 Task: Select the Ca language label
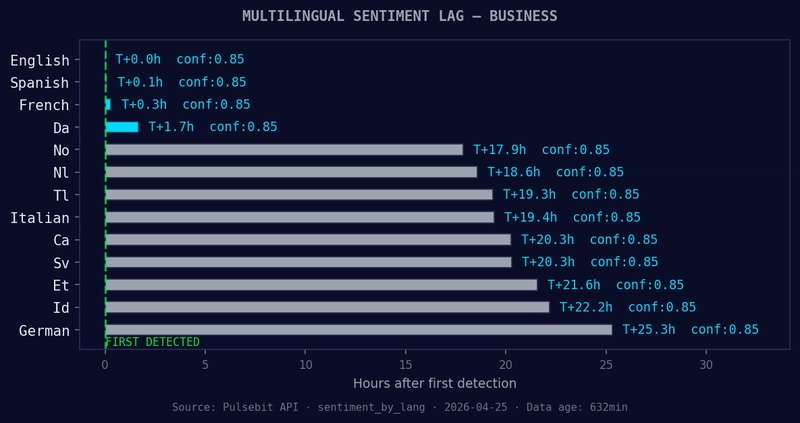[x=61, y=240]
